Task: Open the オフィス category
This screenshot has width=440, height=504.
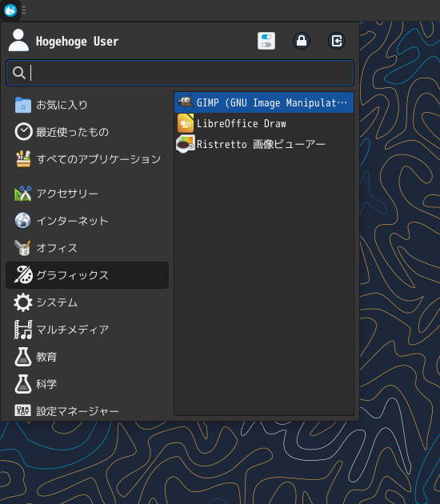Action: pos(87,248)
